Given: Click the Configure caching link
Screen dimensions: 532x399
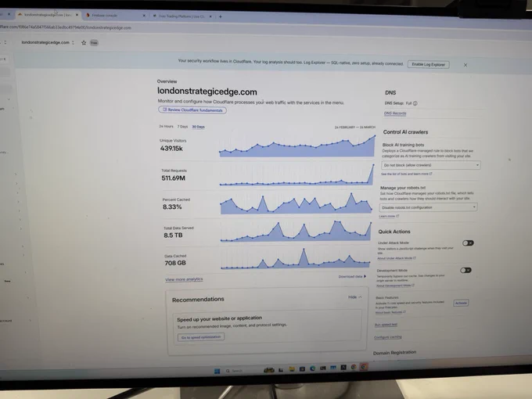Looking at the screenshot, I should (388, 337).
